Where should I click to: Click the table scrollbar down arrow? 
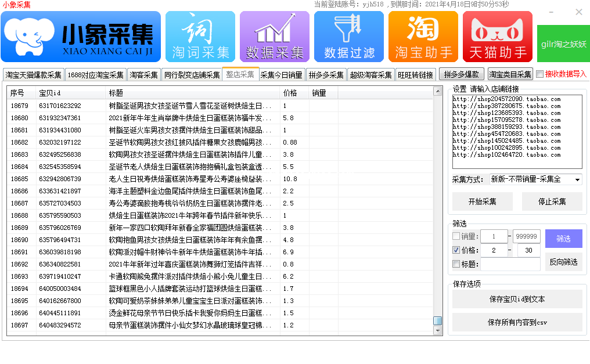click(438, 331)
